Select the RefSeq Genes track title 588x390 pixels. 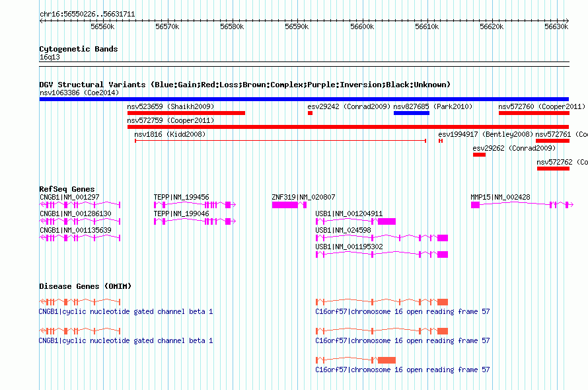67,189
